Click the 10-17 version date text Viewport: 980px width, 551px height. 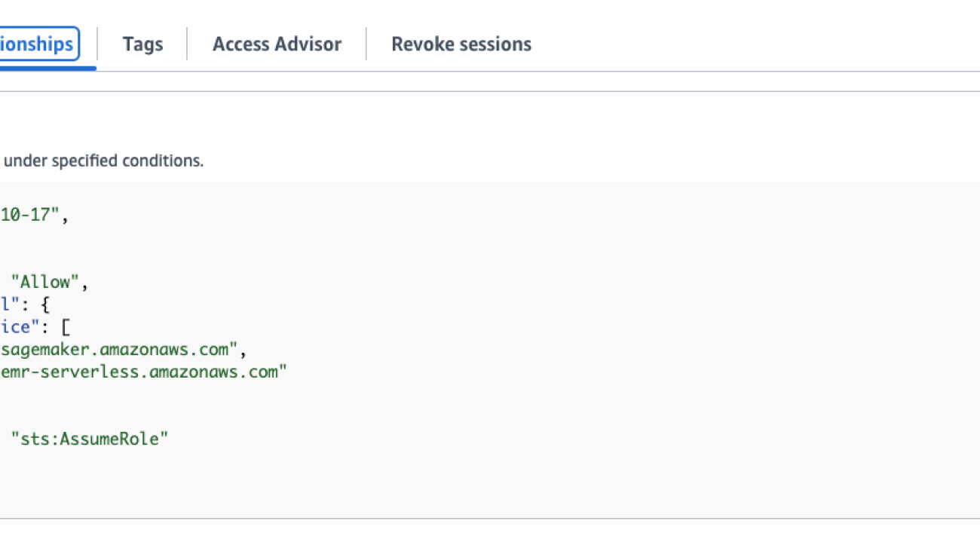[29, 215]
